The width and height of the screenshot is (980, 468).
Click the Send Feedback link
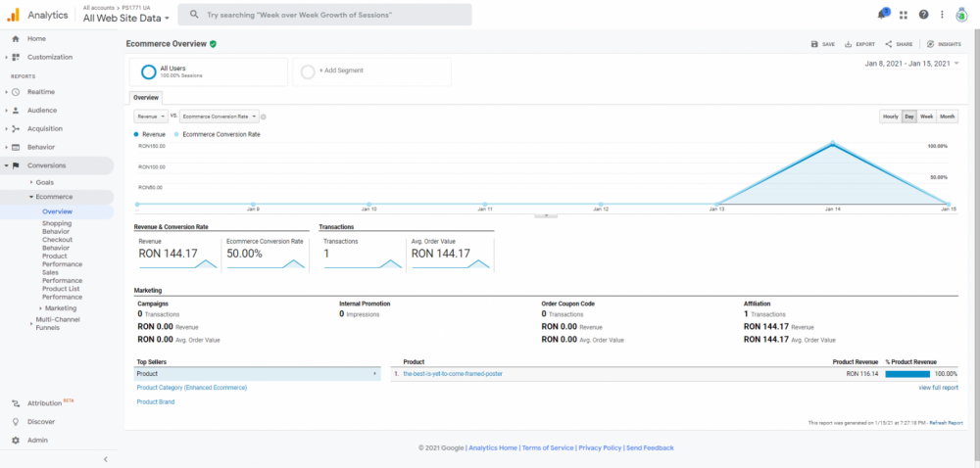pyautogui.click(x=650, y=448)
